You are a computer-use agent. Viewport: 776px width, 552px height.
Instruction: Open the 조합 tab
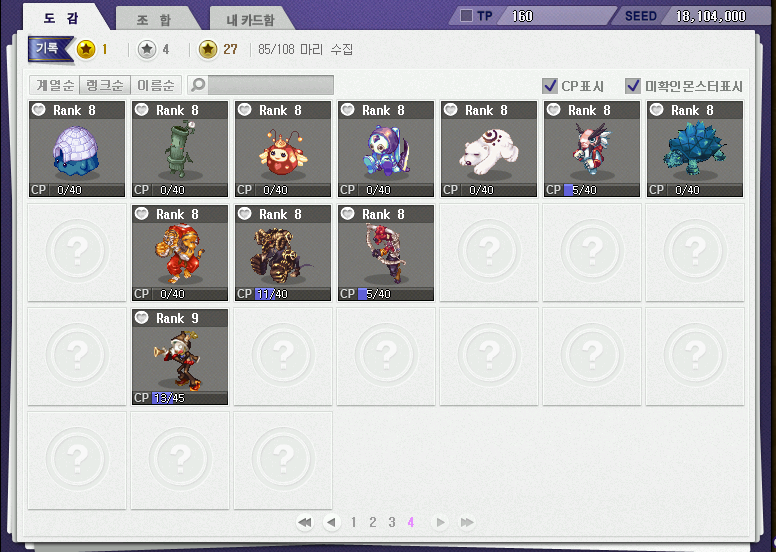[154, 19]
